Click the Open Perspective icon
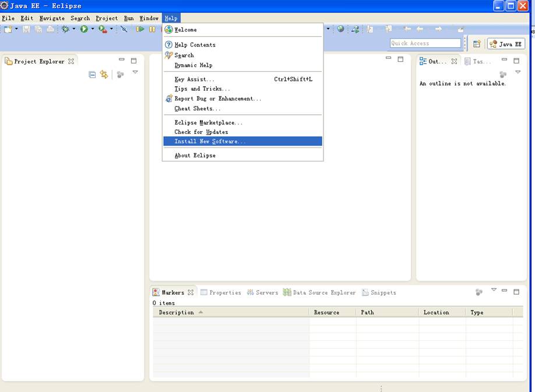 (x=477, y=44)
